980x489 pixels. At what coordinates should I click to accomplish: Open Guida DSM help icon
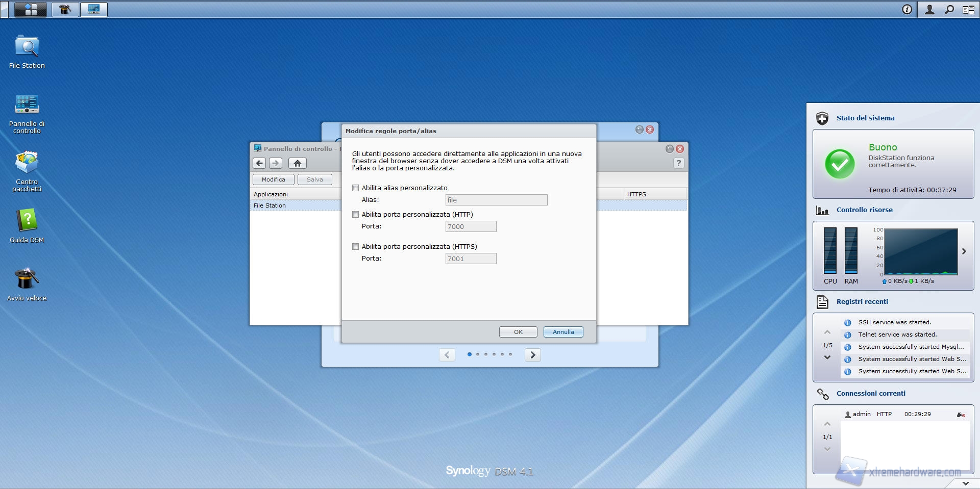pyautogui.click(x=27, y=221)
